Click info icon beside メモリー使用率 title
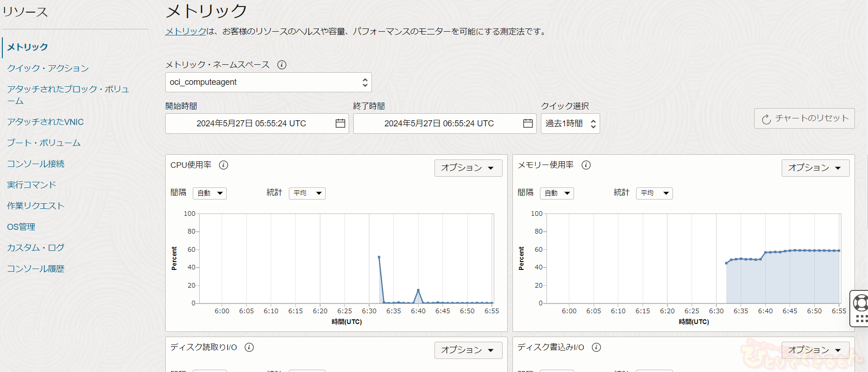The height and width of the screenshot is (372, 868). (586, 165)
